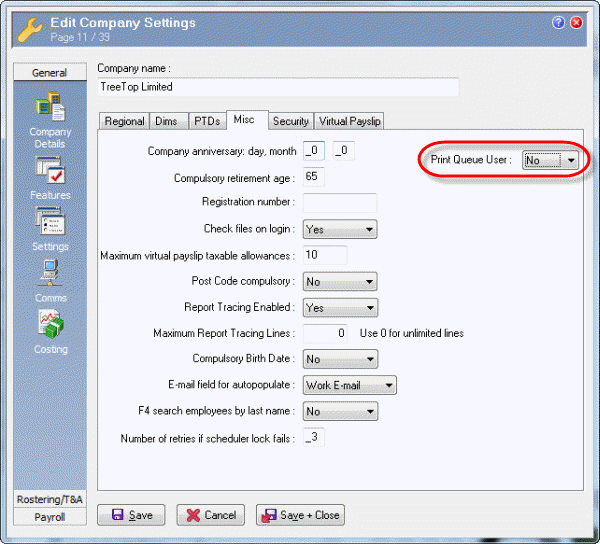Expand the Compulsory Birth Date dropdown
Viewport: 600px width, 544px height.
tap(340, 359)
